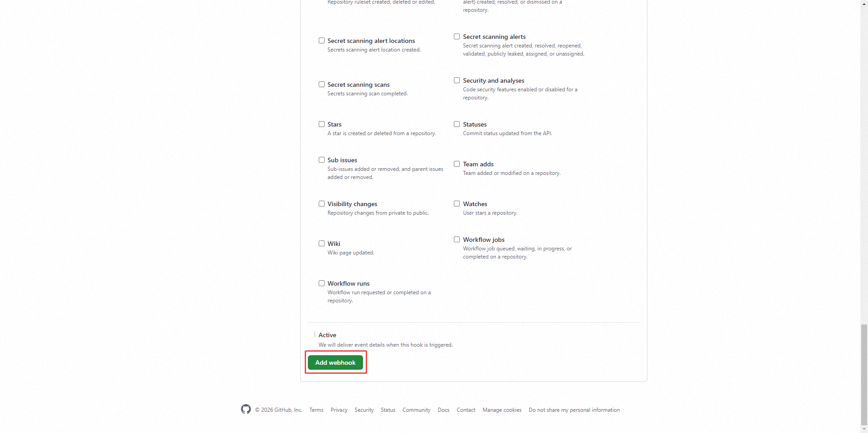The height and width of the screenshot is (433, 868).
Task: Enable the Workflow jobs checkbox
Action: pyautogui.click(x=457, y=240)
